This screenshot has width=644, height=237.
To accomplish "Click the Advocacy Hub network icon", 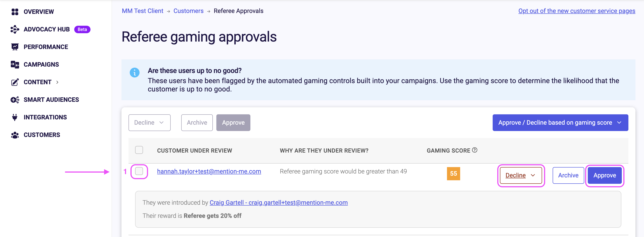I will click(15, 29).
